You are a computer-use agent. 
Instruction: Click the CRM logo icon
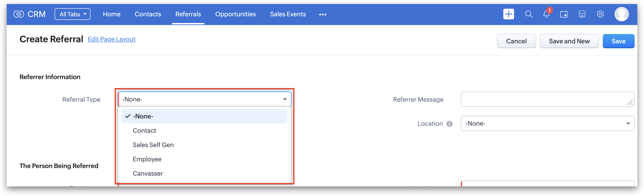tap(18, 14)
